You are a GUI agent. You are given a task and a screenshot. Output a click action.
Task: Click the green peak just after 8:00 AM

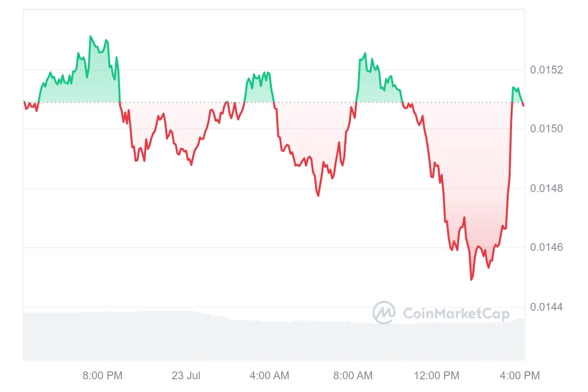tap(365, 53)
